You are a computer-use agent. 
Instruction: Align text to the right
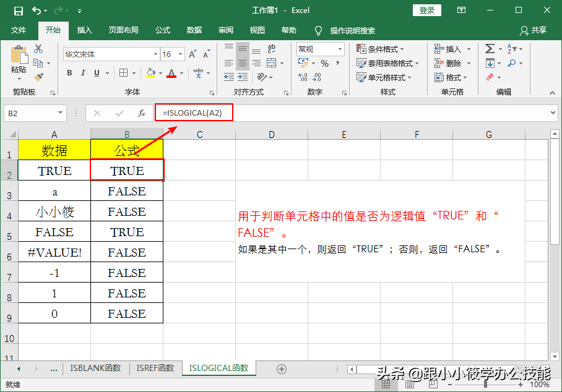coord(256,63)
